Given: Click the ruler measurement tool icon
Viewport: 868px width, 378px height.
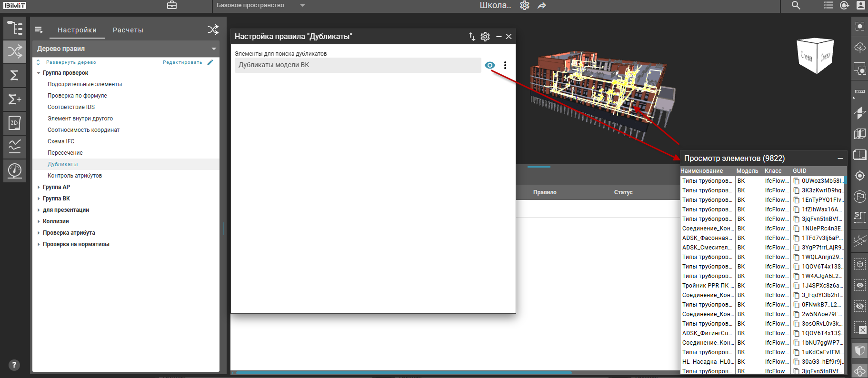Looking at the screenshot, I should click(x=859, y=92).
